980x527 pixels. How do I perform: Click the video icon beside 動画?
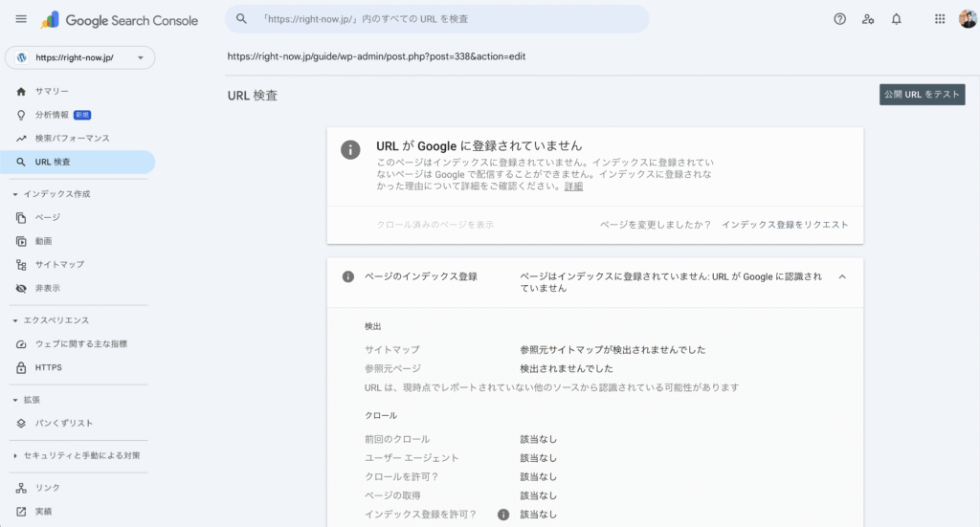21,241
